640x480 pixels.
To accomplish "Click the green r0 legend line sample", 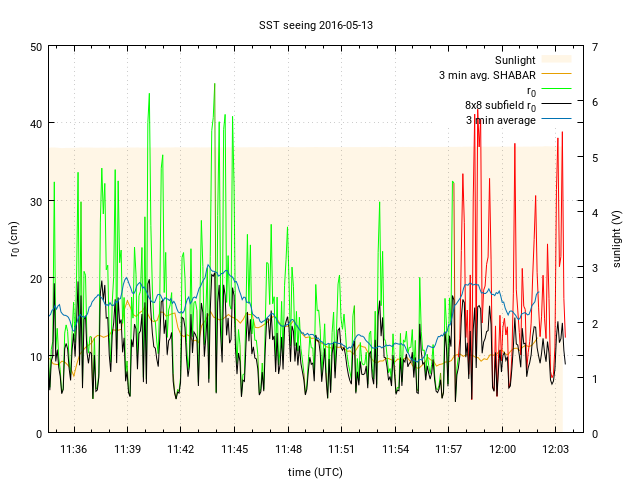I will coord(560,90).
